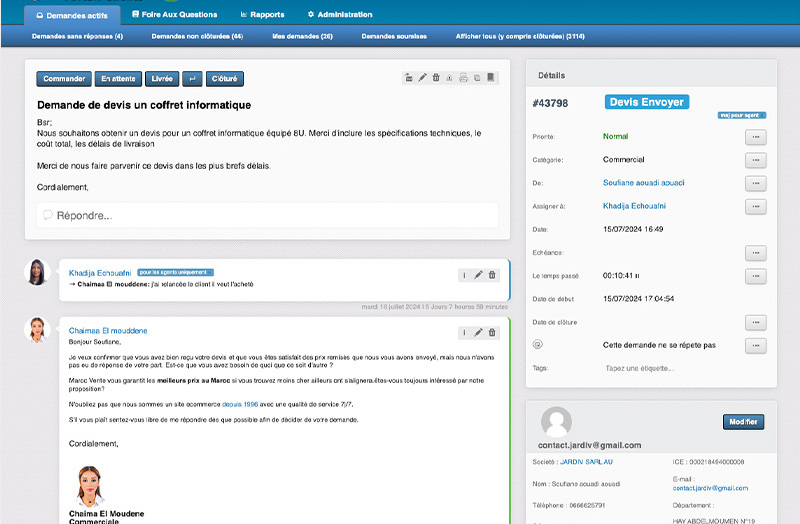The height and width of the screenshot is (524, 800).
Task: Edit Khadija Echouafni's note with pencil icon
Action: click(478, 275)
